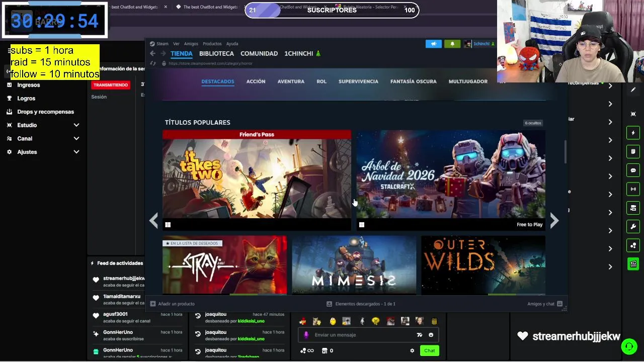This screenshot has height=362, width=644.
Task: Open the lightning bolt quick actions icon
Action: tap(633, 133)
